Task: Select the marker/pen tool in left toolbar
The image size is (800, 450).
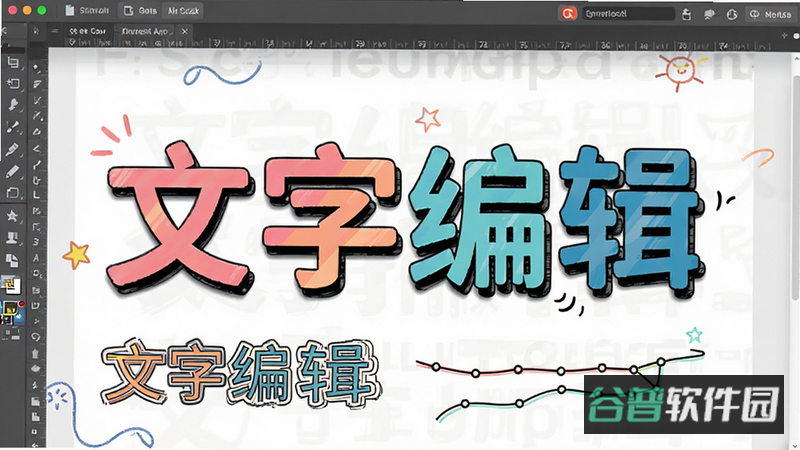Action: coord(13,149)
